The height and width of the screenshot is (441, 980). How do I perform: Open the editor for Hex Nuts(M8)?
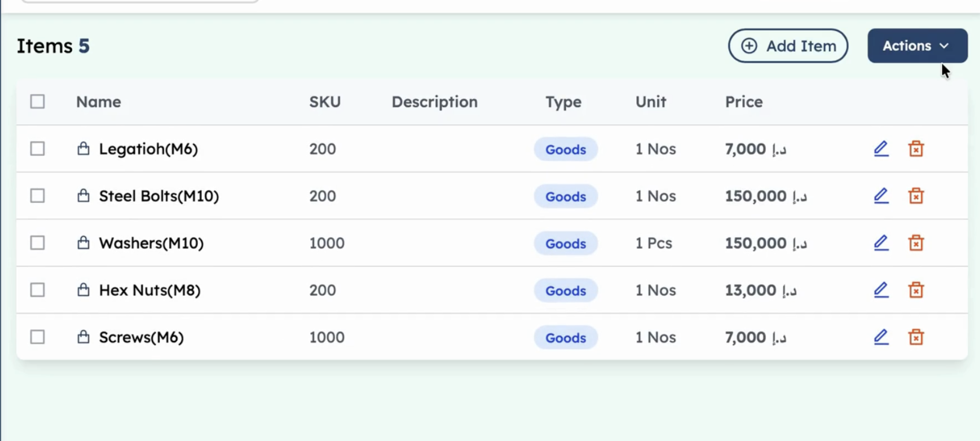[x=881, y=290]
